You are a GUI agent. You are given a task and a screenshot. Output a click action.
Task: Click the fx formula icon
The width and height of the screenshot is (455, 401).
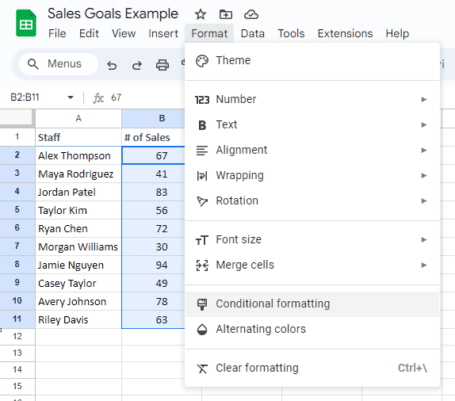tap(98, 98)
